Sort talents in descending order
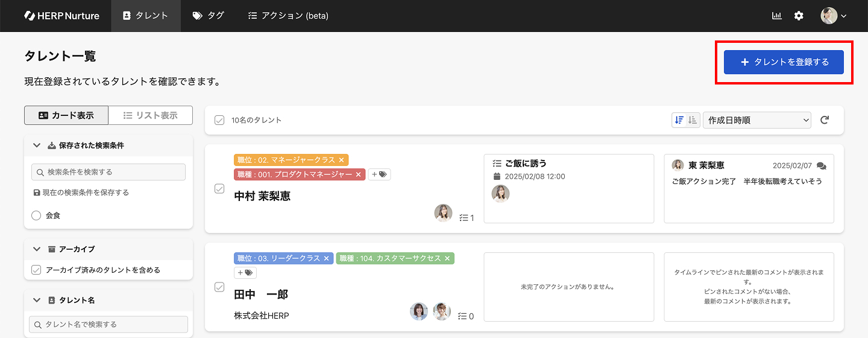Viewport: 868px width, 338px height. click(x=679, y=120)
